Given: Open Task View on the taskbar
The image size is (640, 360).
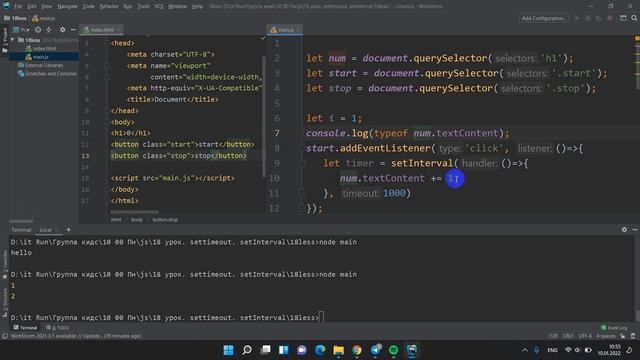Looking at the screenshot, I should coord(265,350).
